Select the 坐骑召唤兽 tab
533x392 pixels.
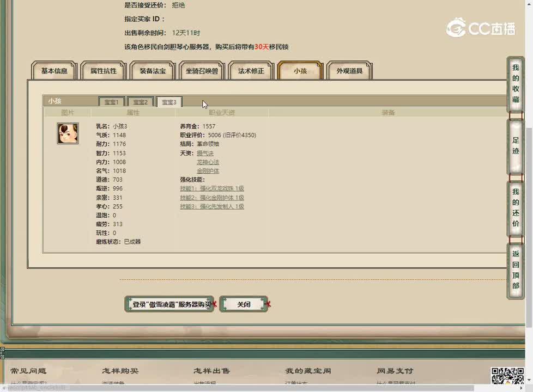coord(202,71)
